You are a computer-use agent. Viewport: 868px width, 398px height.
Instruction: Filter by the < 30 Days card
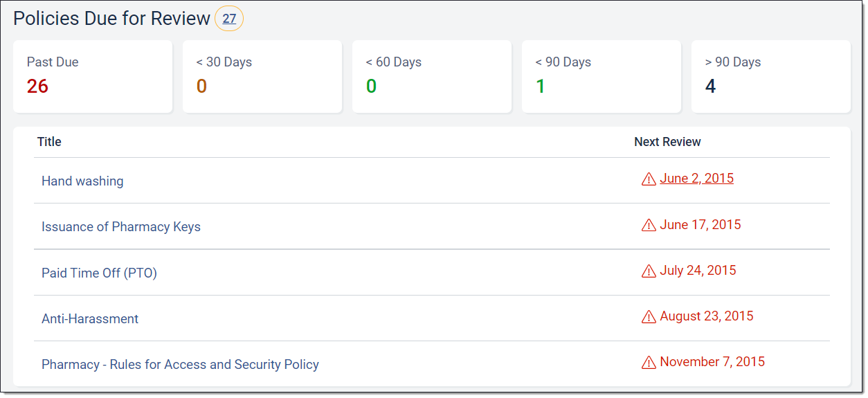[262, 76]
